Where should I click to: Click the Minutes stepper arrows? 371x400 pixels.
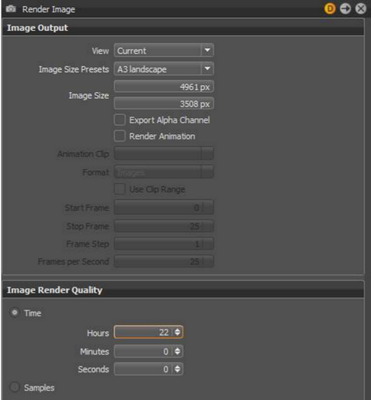[177, 351]
